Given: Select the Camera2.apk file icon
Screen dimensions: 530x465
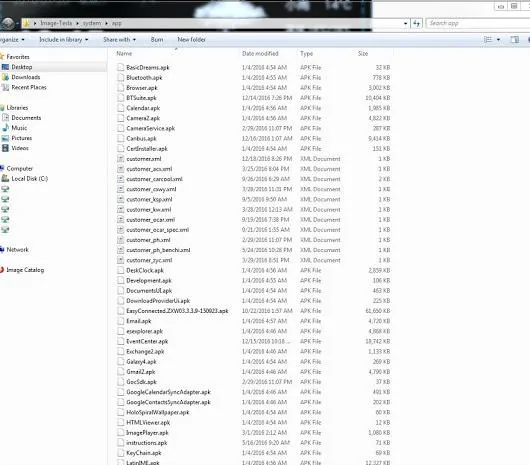Looking at the screenshot, I should click(120, 118).
